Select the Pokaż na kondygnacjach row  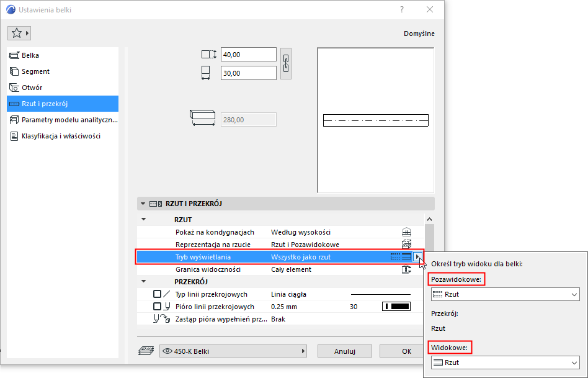coord(280,232)
